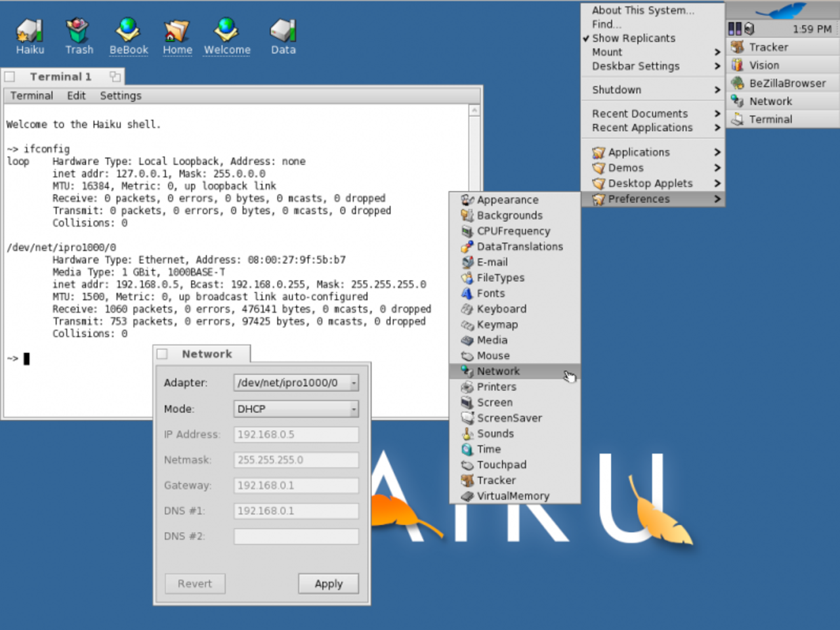
Task: Open the Adapter dropdown in Network
Action: click(296, 383)
